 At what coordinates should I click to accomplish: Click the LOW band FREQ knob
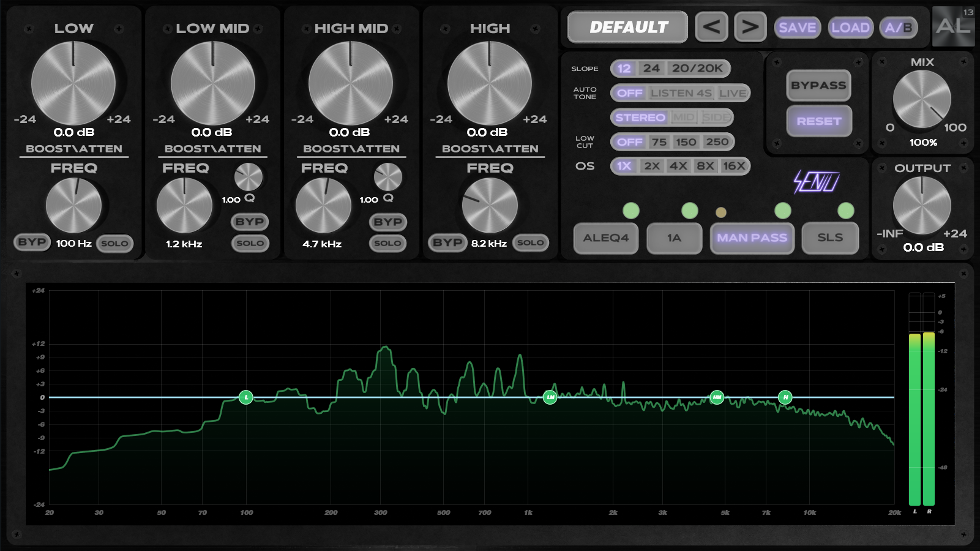coord(73,206)
